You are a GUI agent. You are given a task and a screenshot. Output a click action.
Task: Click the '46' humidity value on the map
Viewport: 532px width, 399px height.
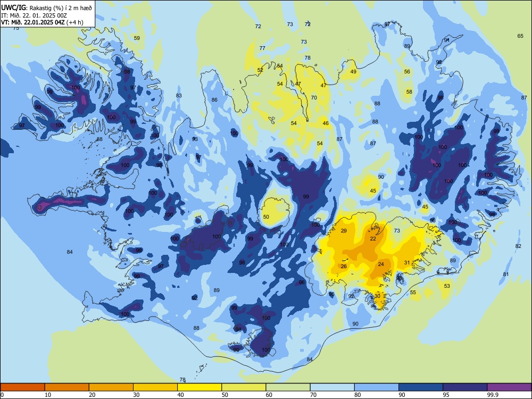click(326, 123)
